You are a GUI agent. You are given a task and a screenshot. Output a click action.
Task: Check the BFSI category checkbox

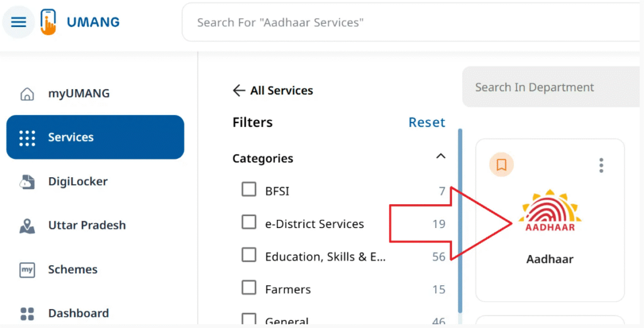coord(249,189)
